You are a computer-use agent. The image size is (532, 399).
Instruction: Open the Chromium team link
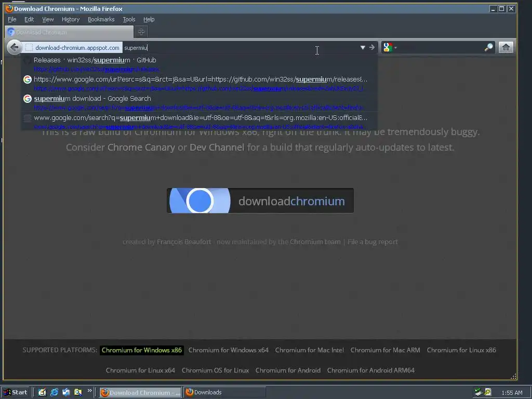(x=315, y=242)
